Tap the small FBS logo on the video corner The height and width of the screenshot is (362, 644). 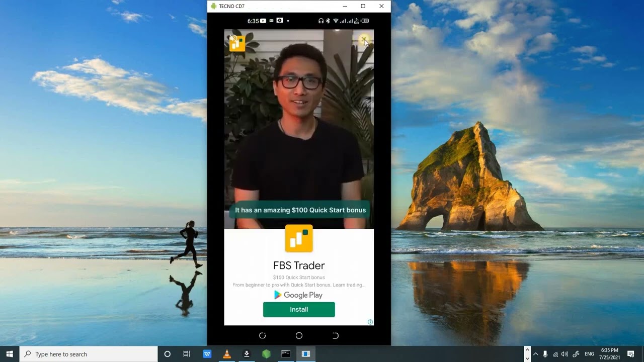(237, 43)
